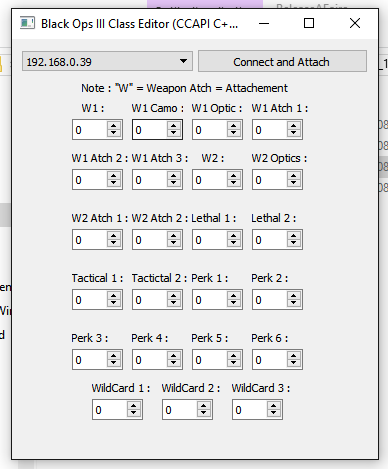Viewport: 388px width, 469px height.
Task: Increment the W2 Optics spinner
Action: pos(294,176)
